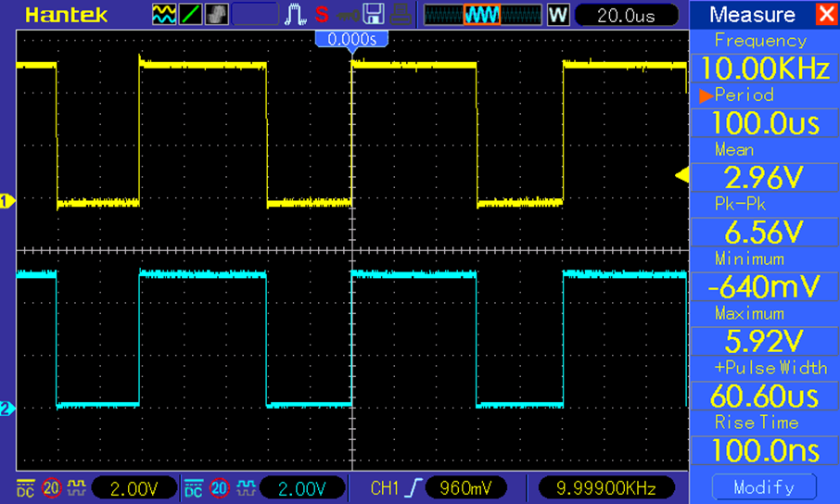840x504 pixels.
Task: Click the W window mode icon
Action: 557,15
